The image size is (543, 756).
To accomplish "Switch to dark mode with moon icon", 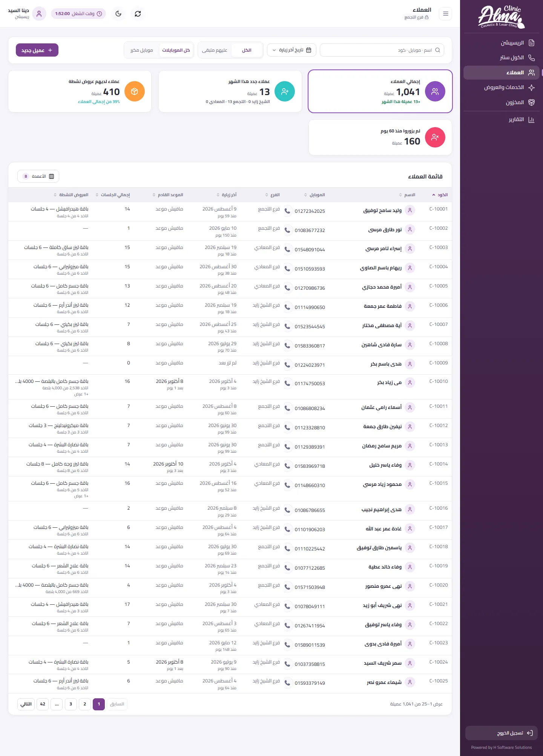I will tap(118, 14).
